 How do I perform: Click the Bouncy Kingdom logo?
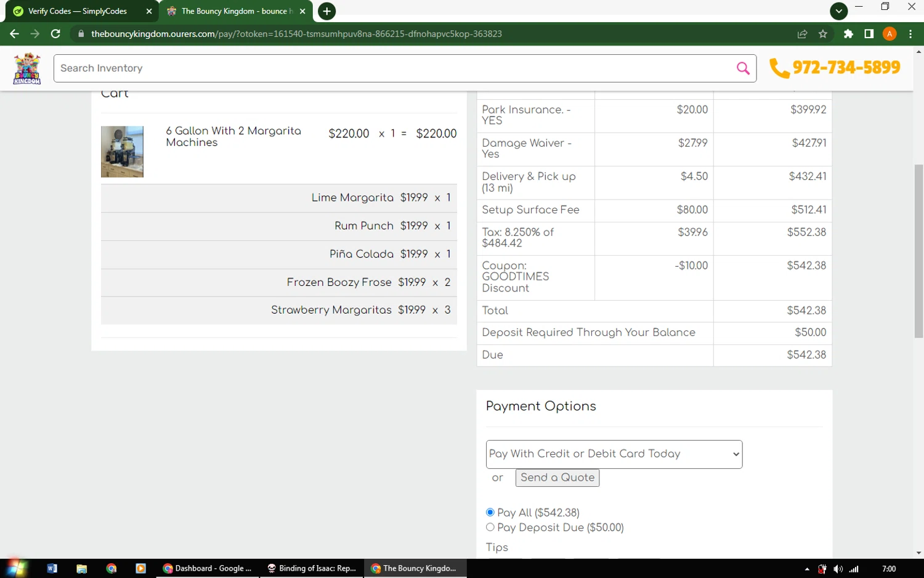click(x=27, y=68)
